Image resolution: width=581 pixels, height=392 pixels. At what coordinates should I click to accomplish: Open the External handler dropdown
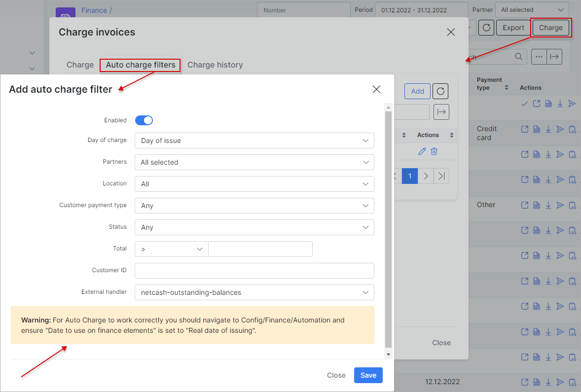pyautogui.click(x=254, y=292)
